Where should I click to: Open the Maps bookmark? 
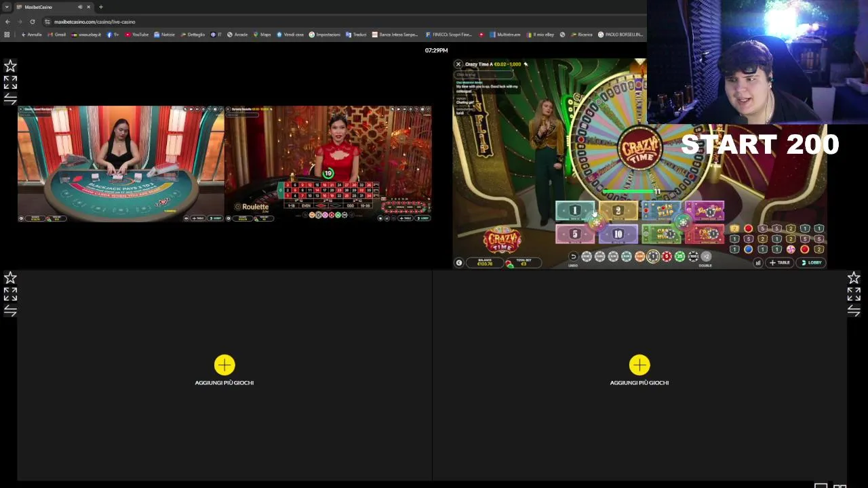(262, 35)
